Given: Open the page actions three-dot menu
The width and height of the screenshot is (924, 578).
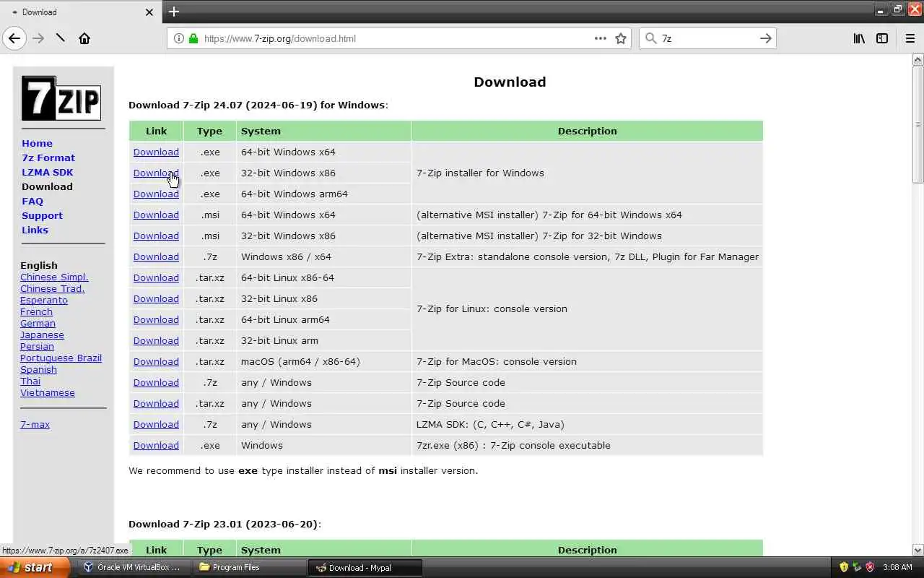Looking at the screenshot, I should pos(601,38).
